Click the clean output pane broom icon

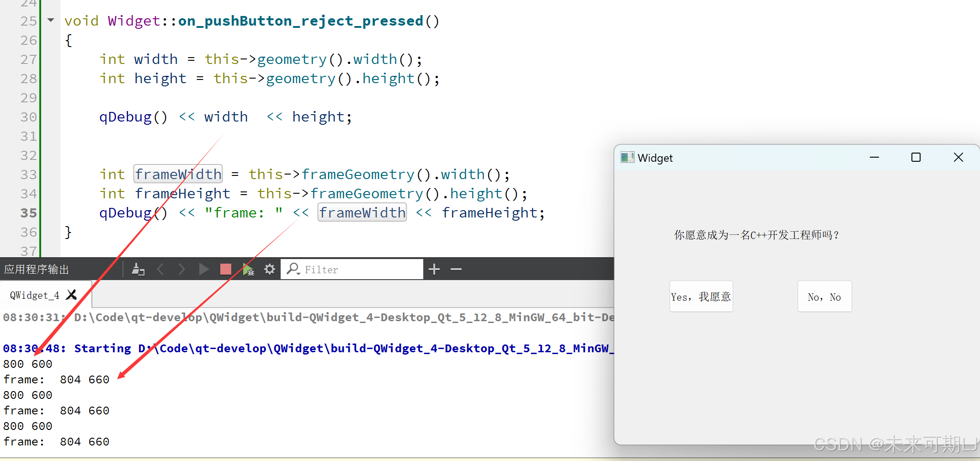tap(138, 269)
